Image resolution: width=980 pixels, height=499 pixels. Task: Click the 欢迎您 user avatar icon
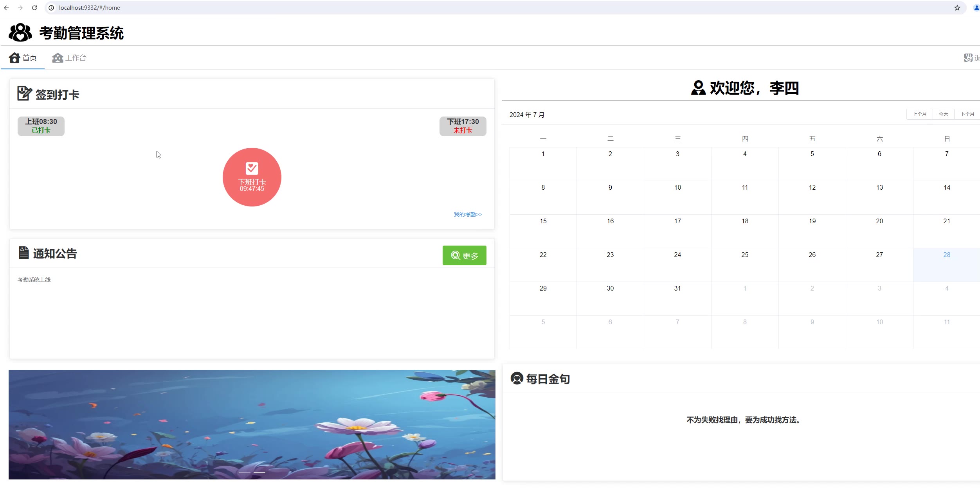point(698,88)
